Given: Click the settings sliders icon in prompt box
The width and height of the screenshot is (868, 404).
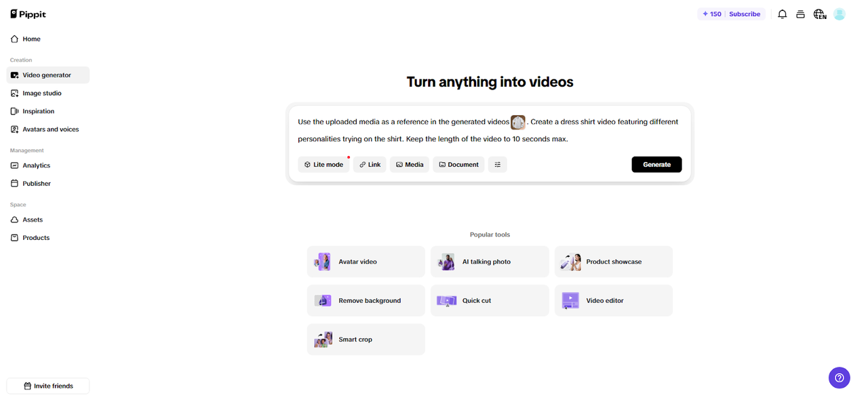Looking at the screenshot, I should pos(497,165).
